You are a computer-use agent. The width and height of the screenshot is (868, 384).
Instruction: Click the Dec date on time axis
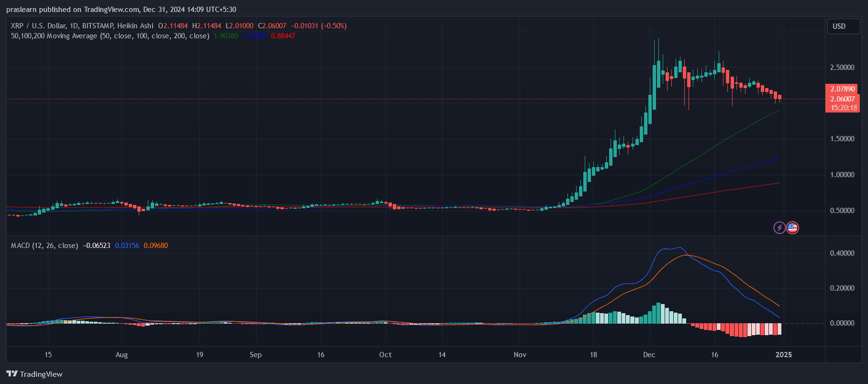click(649, 355)
